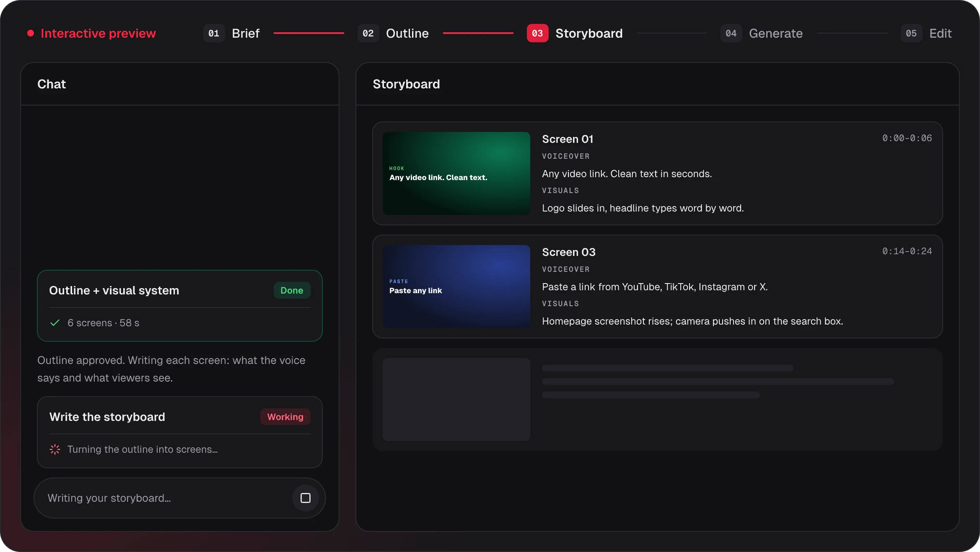
Task: Open the green Hook thumbnail of Screen 01
Action: coord(456,173)
